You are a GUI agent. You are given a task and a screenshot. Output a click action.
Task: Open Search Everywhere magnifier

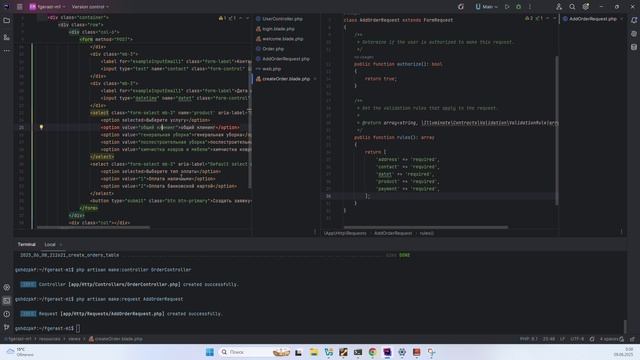tap(572, 7)
